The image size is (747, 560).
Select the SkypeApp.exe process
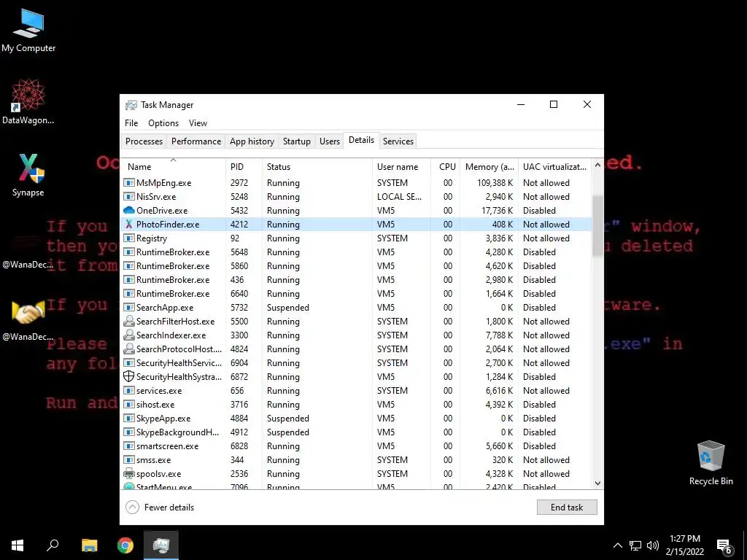[356, 418]
